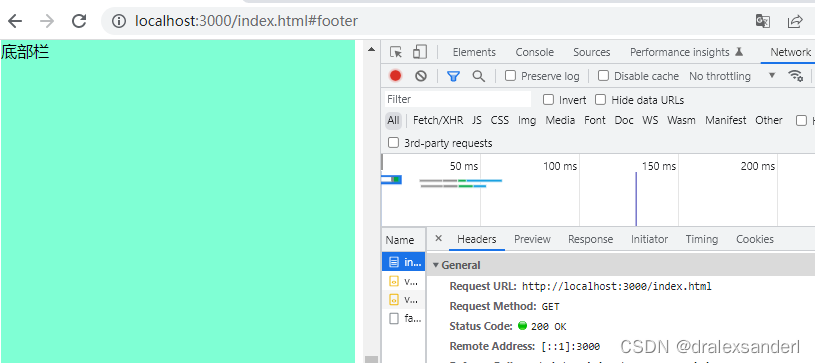Click the Performance insights flask icon
Image resolution: width=815 pixels, height=363 pixels.
[x=739, y=52]
